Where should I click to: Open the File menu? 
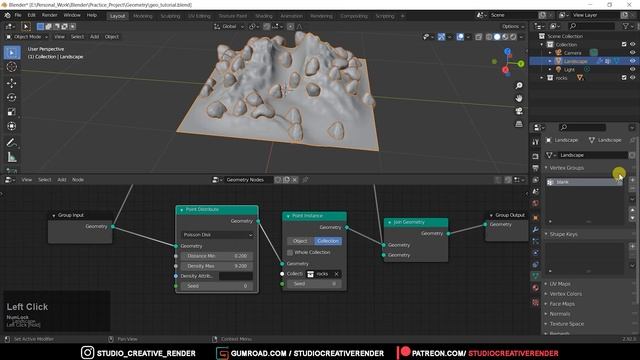[18, 16]
